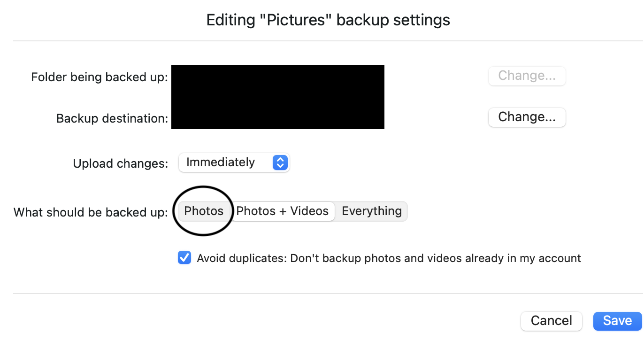Image resolution: width=644 pixels, height=341 pixels.
Task: Select Everything as backup content
Action: [x=372, y=211]
